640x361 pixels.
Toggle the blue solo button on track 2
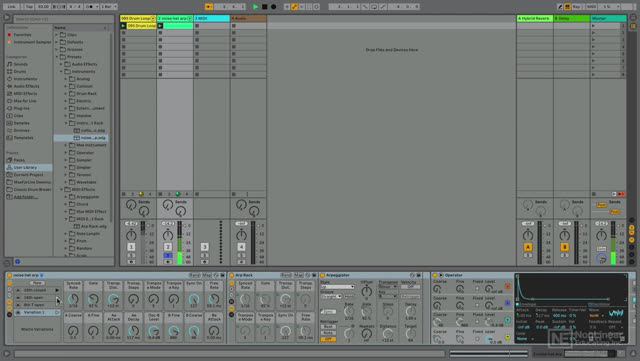168,256
